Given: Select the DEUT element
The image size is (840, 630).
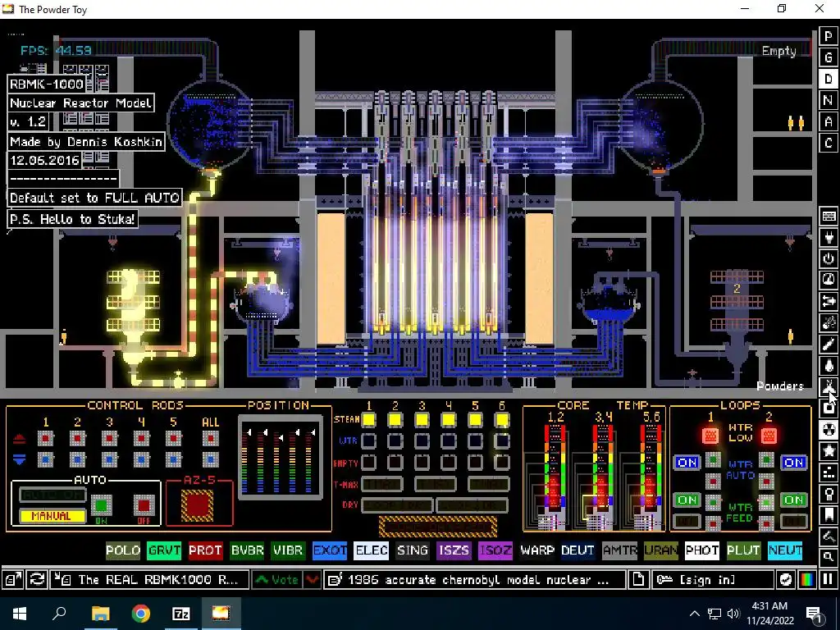Looking at the screenshot, I should [578, 550].
